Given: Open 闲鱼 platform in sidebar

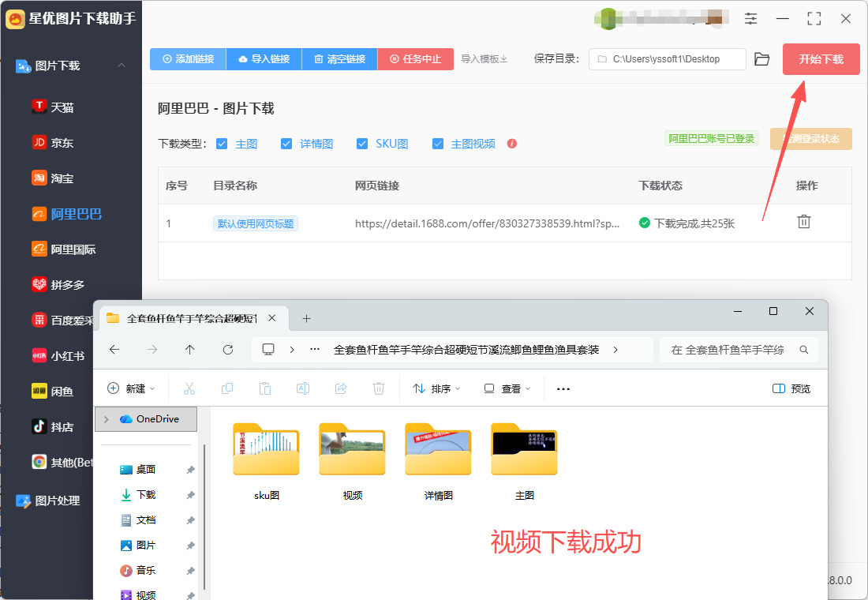Looking at the screenshot, I should (53, 391).
